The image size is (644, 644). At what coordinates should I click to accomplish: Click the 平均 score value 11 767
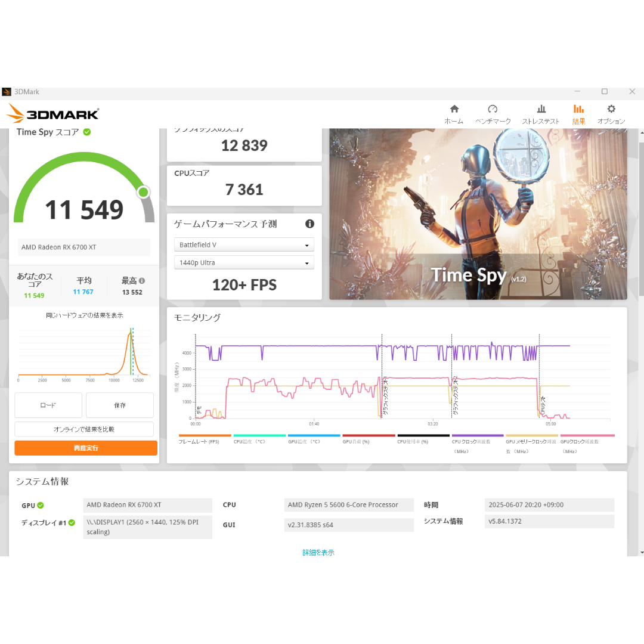(83, 292)
